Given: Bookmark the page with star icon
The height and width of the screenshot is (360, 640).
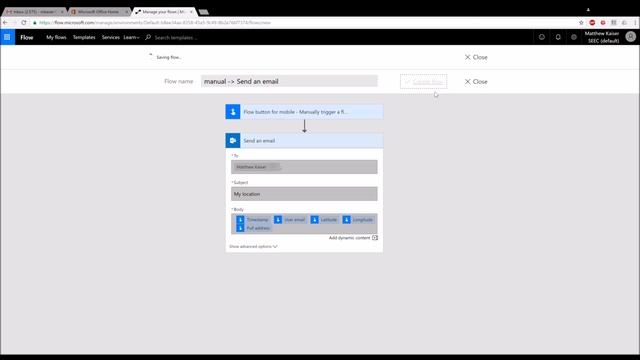Looking at the screenshot, I should (x=581, y=23).
